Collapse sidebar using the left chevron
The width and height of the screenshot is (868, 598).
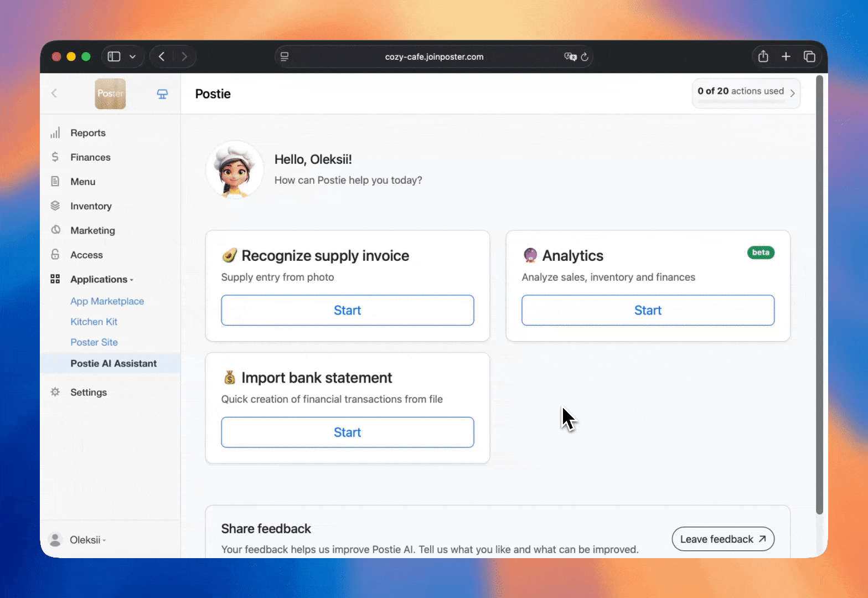point(54,94)
